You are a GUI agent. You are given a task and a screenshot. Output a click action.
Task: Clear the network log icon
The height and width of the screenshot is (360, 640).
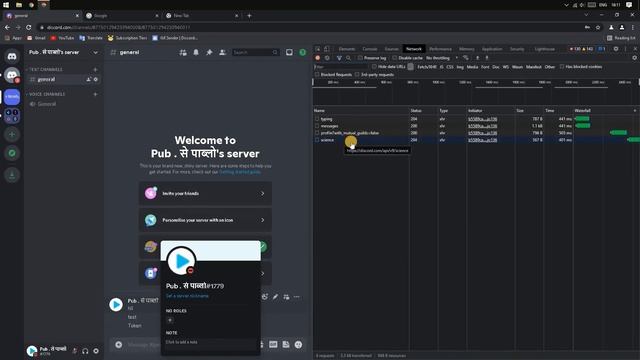(327, 58)
